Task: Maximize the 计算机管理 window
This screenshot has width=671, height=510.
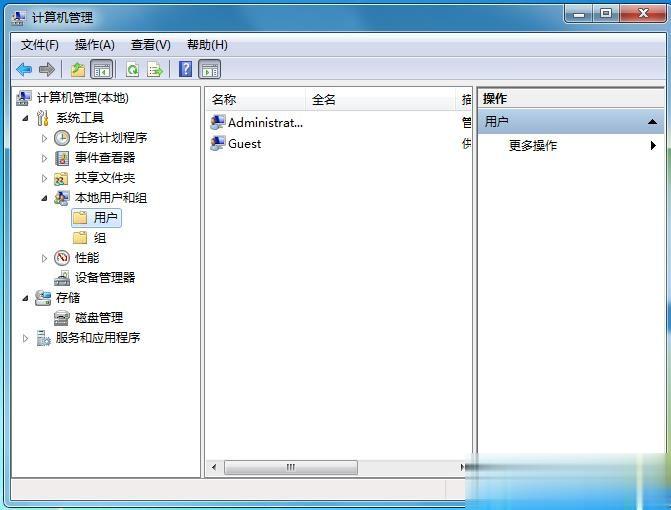Action: pos(606,14)
